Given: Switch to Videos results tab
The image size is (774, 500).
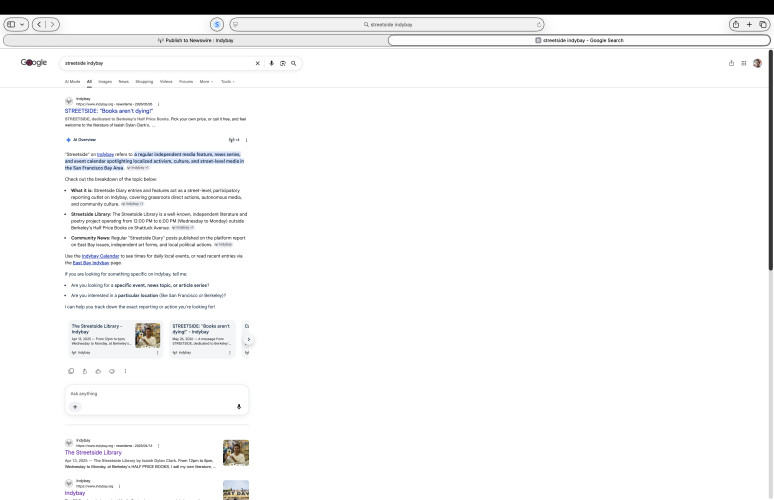Looking at the screenshot, I should [166, 81].
